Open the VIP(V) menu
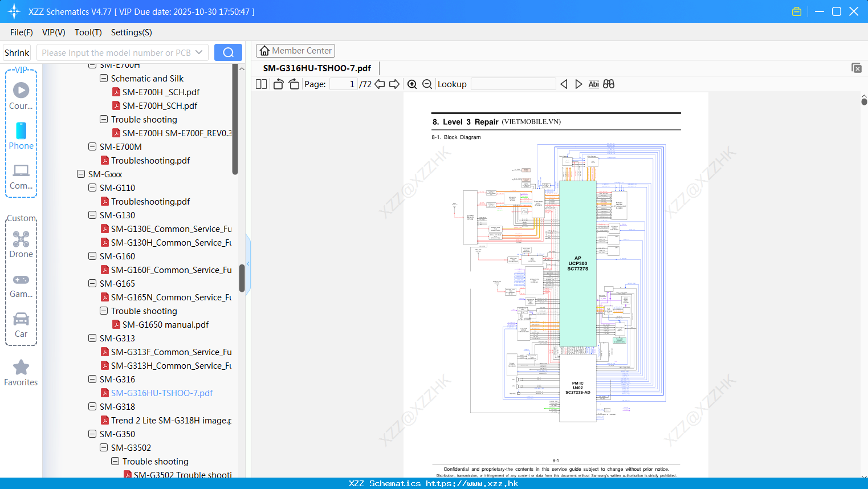The image size is (868, 489). pyautogui.click(x=54, y=32)
